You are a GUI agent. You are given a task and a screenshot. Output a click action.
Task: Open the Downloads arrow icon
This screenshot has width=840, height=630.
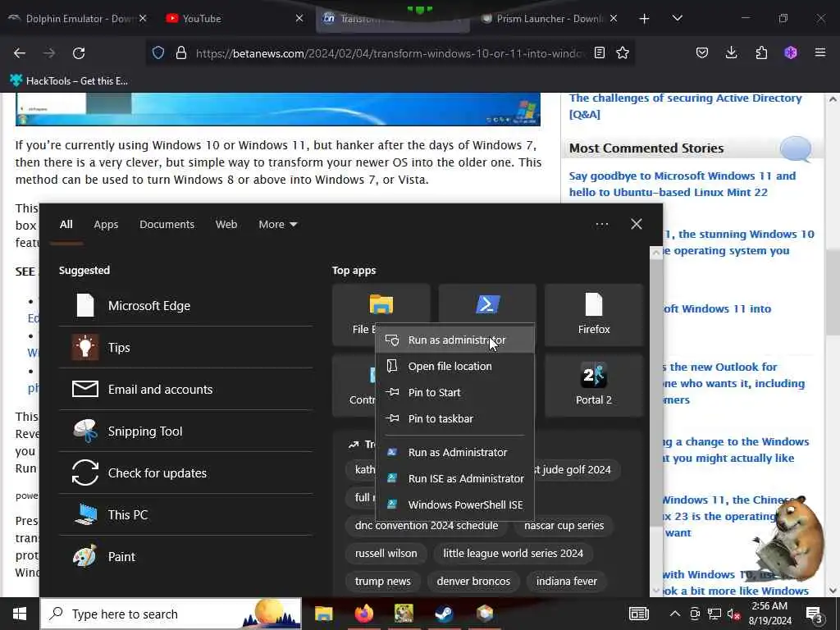[x=731, y=52]
